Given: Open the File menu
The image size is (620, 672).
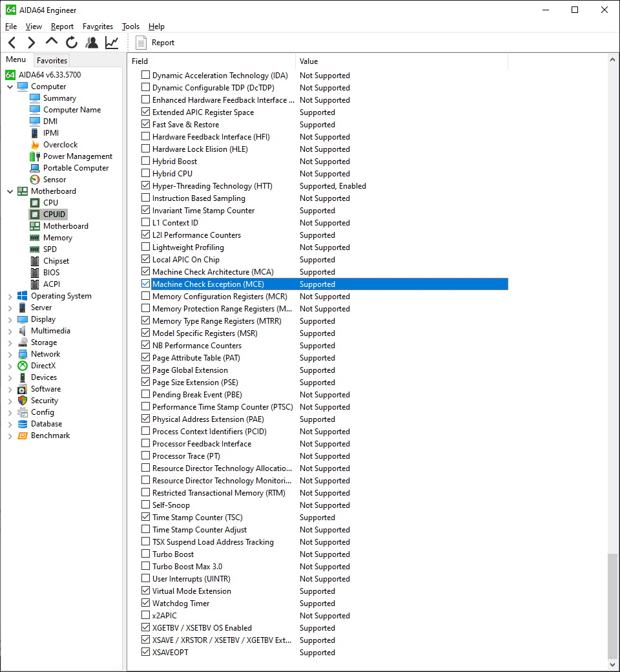Looking at the screenshot, I should pyautogui.click(x=11, y=26).
